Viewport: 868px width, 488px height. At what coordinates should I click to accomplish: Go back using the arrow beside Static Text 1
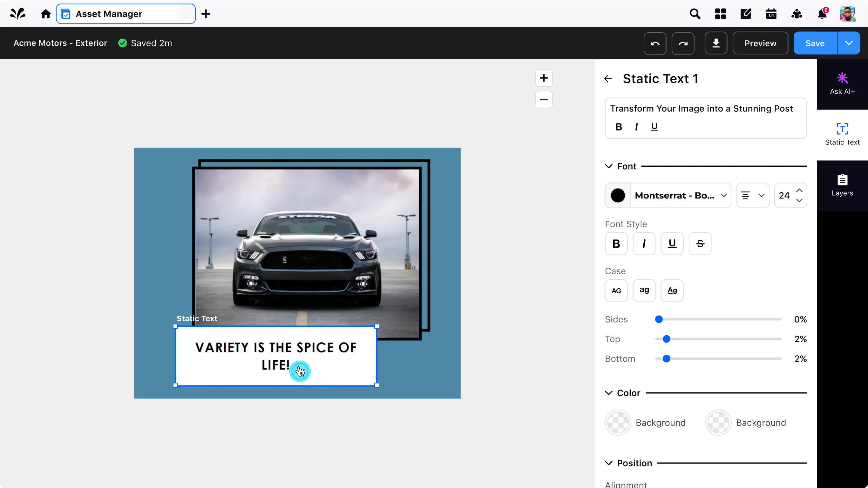tap(608, 79)
